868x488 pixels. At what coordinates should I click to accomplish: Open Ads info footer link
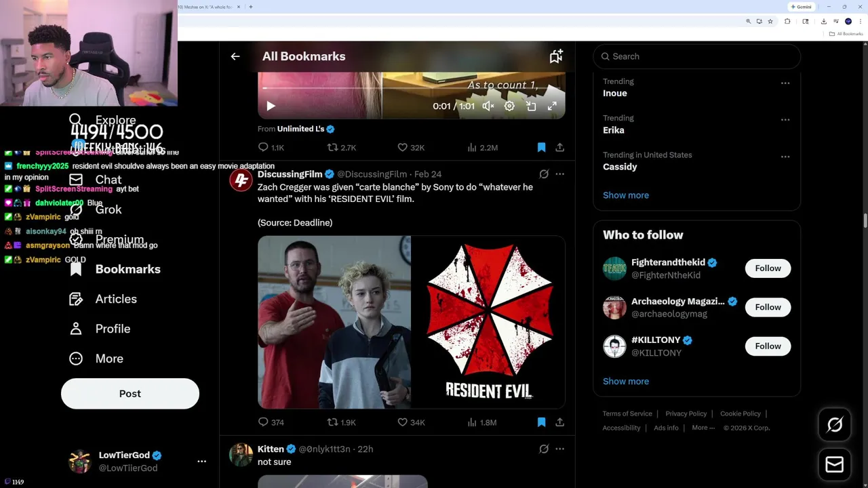click(x=666, y=428)
